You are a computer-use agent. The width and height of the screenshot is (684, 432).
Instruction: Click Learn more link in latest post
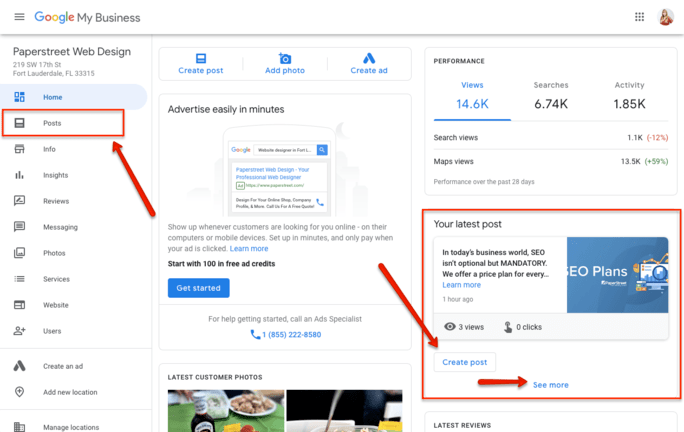pos(462,285)
